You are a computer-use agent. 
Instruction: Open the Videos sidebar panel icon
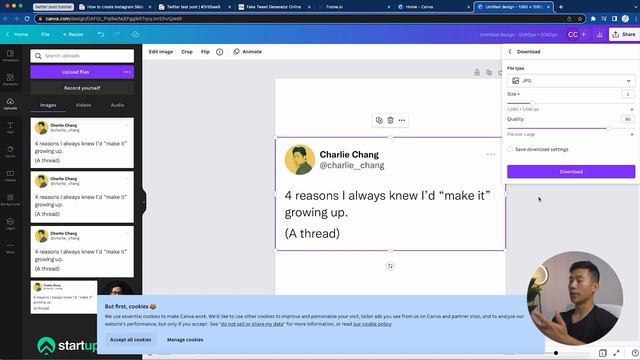pos(10,176)
